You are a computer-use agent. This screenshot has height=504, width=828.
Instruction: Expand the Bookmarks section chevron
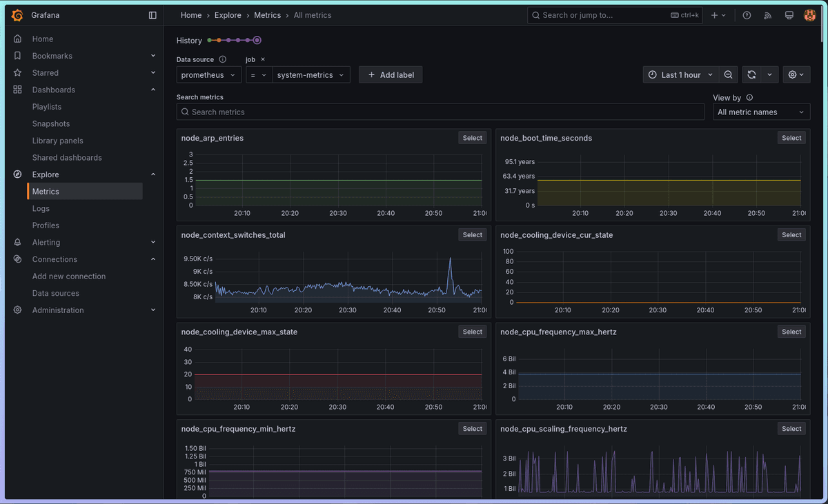click(x=153, y=56)
